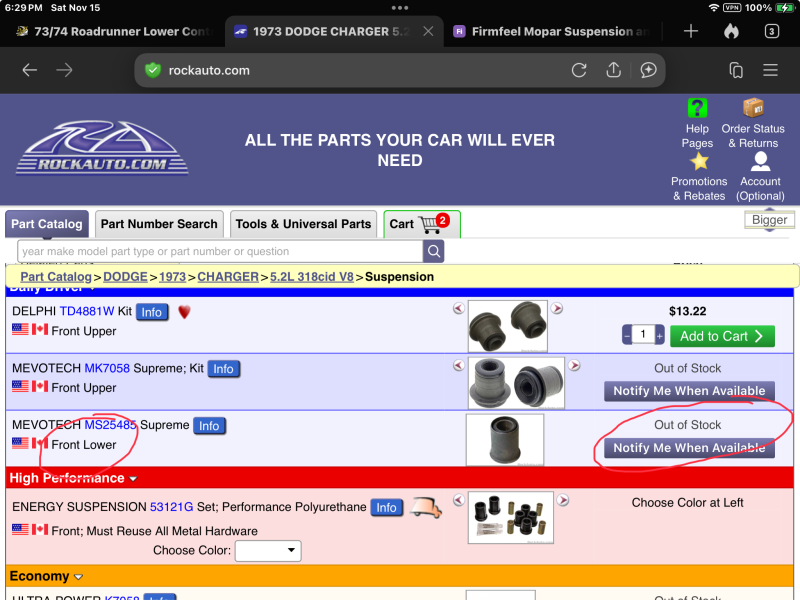Open the Tools & Universal Parts tab
This screenshot has height=600, width=800.
(x=303, y=224)
